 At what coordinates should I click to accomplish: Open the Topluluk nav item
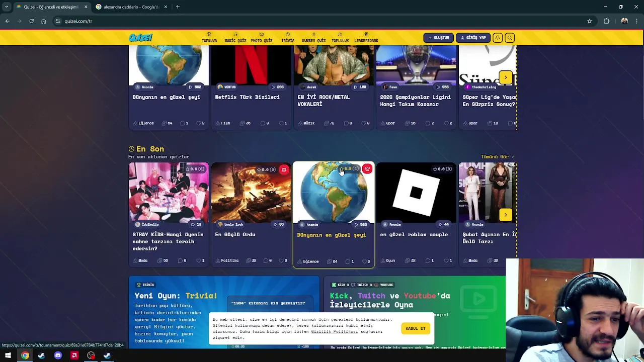tap(340, 38)
